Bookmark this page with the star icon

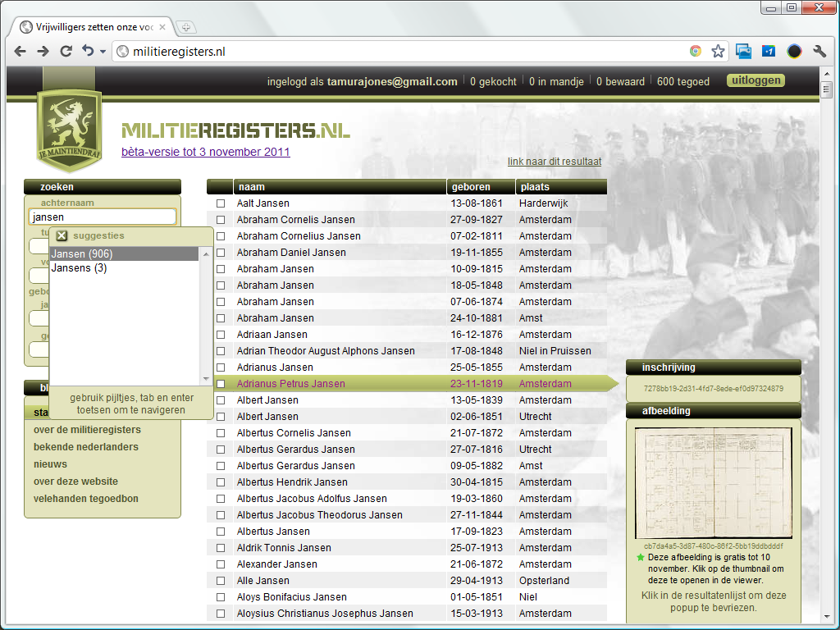pos(718,51)
